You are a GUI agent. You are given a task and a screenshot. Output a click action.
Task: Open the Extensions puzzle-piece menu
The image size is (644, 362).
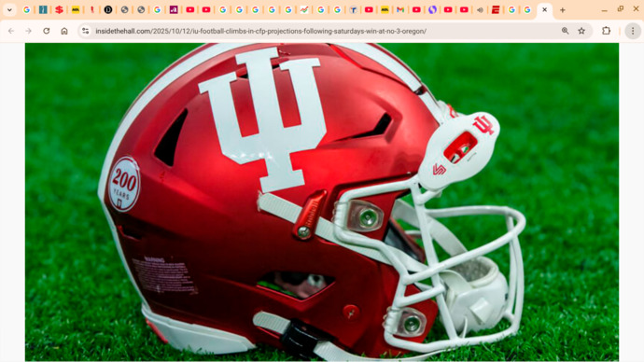click(x=607, y=31)
